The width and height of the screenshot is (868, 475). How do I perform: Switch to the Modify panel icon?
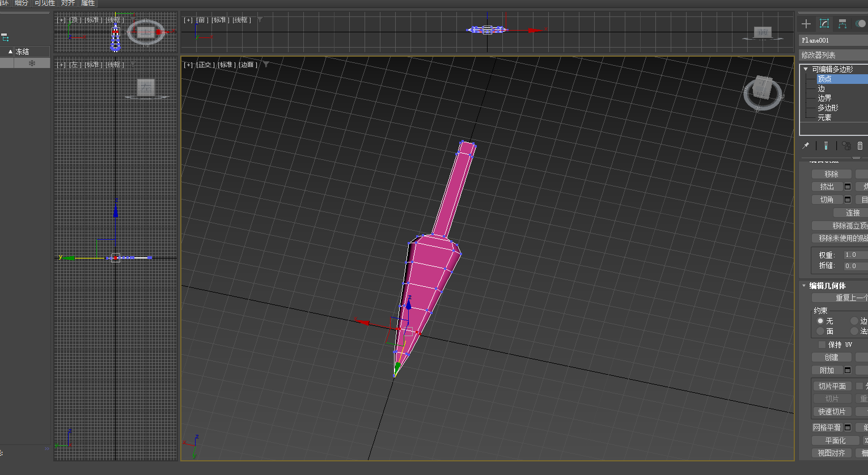(824, 24)
